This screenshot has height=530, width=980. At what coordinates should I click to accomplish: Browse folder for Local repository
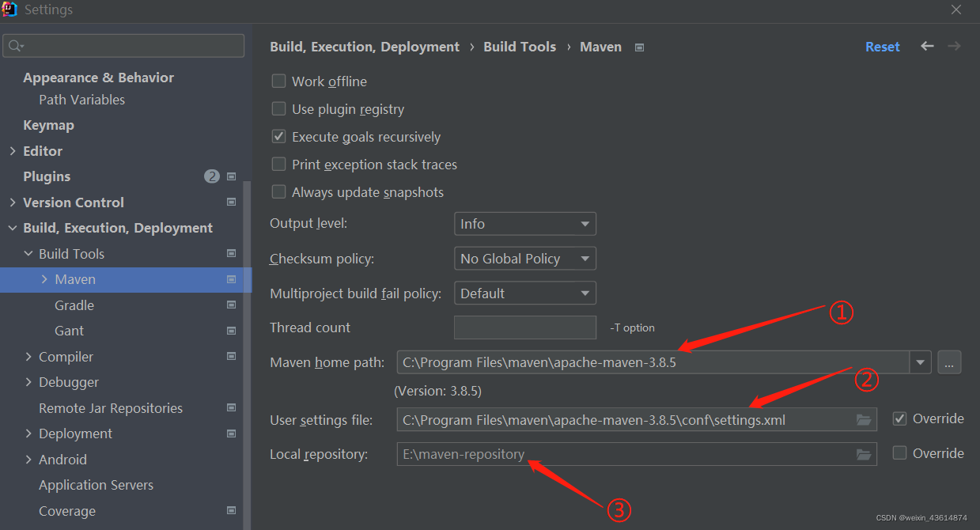pos(864,455)
